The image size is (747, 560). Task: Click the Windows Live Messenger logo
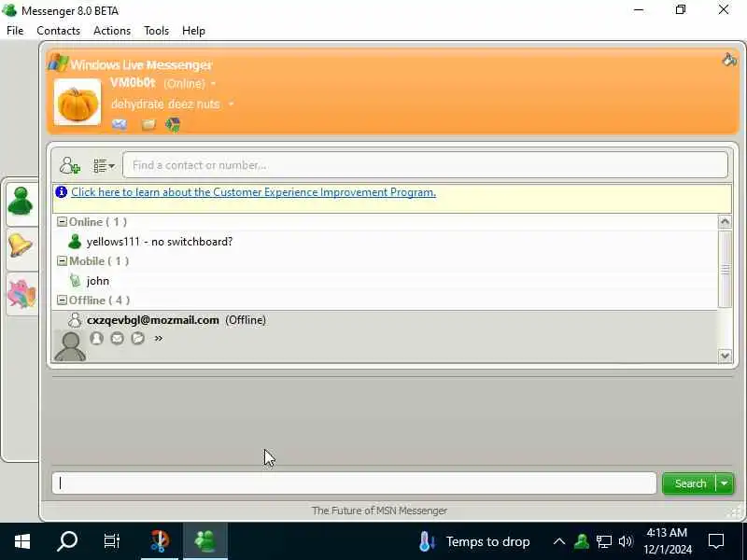tap(59, 63)
